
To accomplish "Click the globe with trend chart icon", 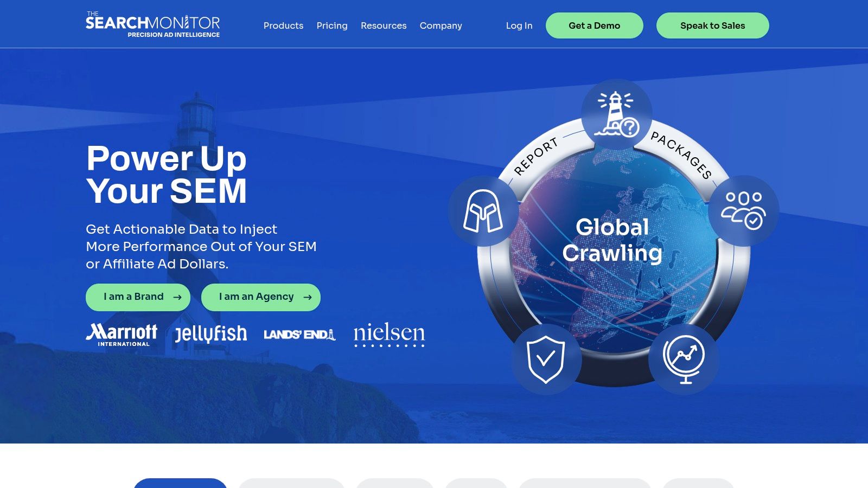I will 684,359.
